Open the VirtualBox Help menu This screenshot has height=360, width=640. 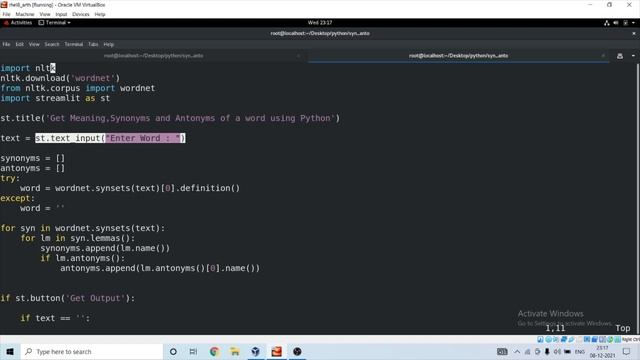[100, 14]
